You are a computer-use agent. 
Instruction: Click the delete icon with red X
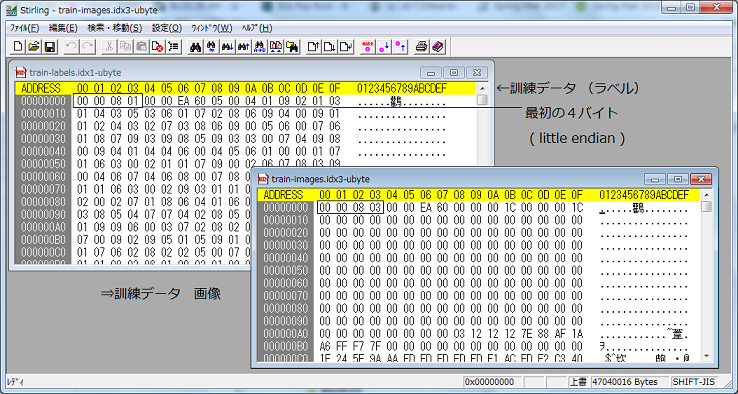coord(158,47)
